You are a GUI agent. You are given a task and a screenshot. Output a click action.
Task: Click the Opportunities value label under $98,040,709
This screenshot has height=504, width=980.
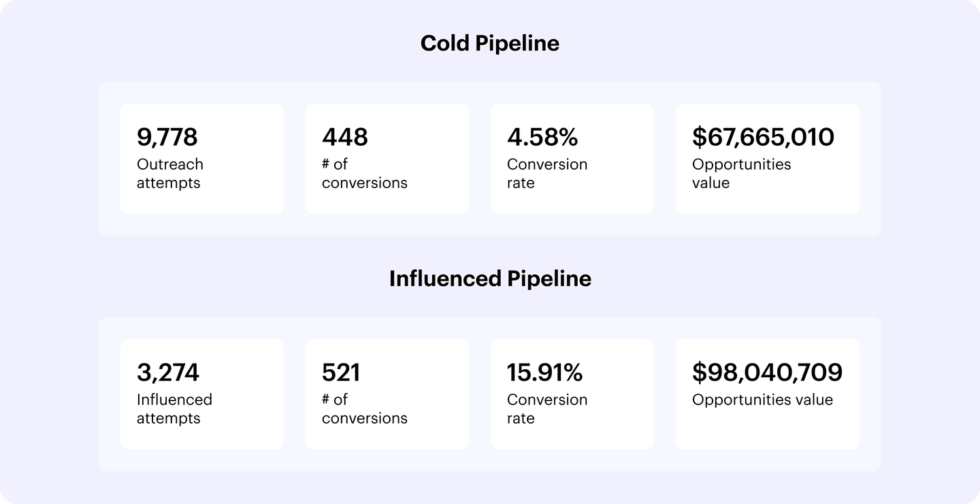point(762,400)
